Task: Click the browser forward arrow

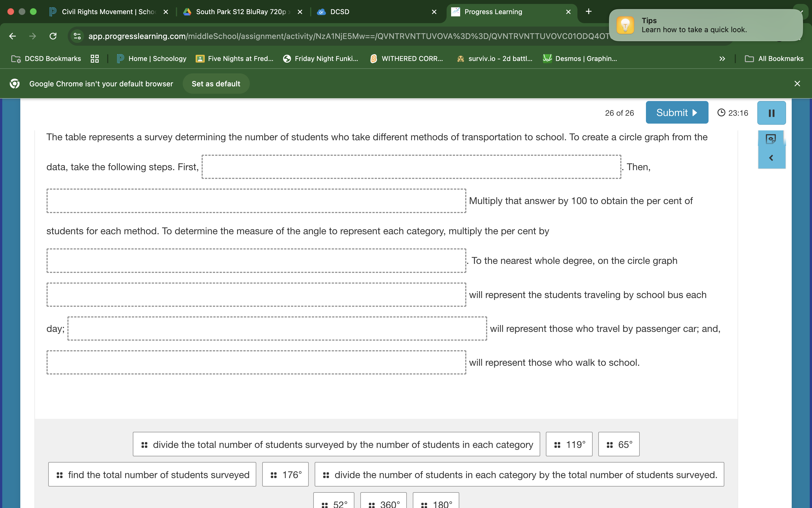Action: pos(32,36)
